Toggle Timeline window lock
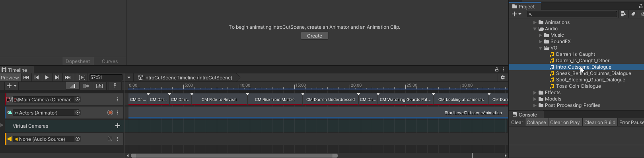644x158 pixels. coord(496,69)
